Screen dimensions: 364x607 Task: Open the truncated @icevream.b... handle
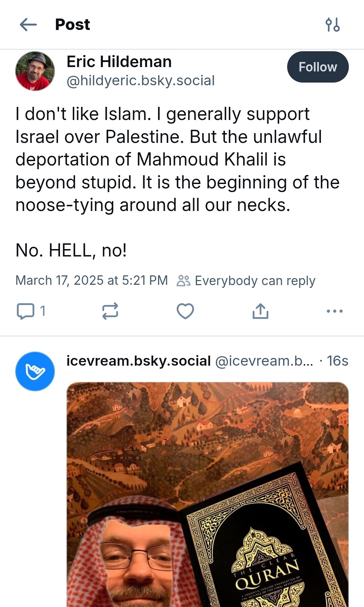(264, 361)
